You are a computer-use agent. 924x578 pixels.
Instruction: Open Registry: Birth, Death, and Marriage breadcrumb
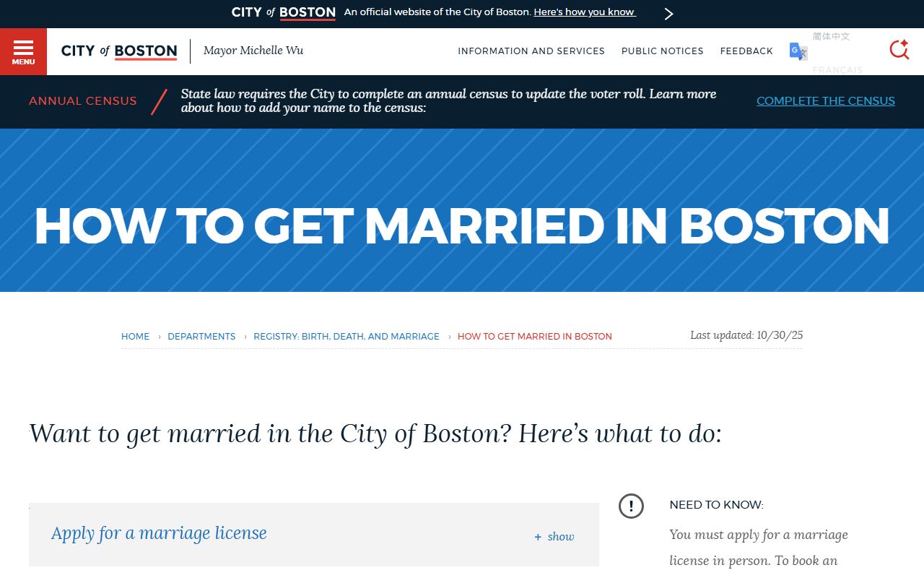coord(346,337)
